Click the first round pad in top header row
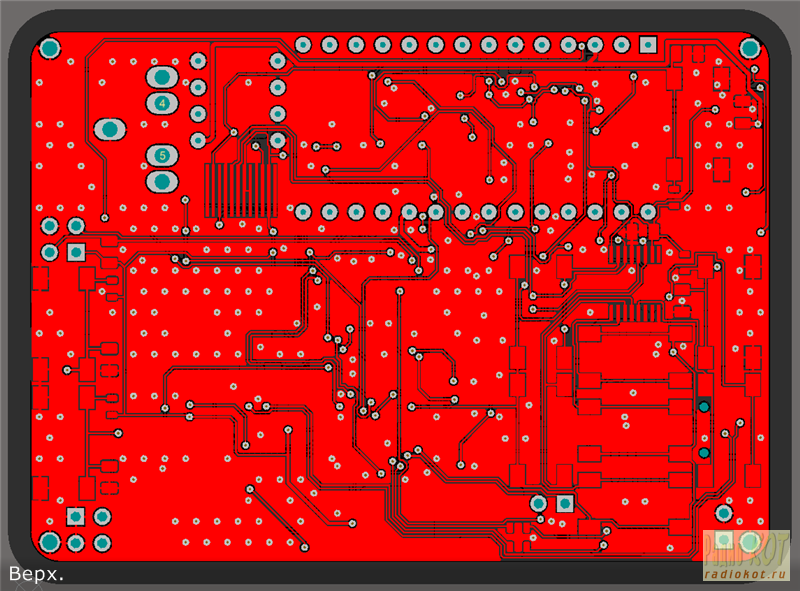Screen dimensions: 800x591 pos(303,45)
